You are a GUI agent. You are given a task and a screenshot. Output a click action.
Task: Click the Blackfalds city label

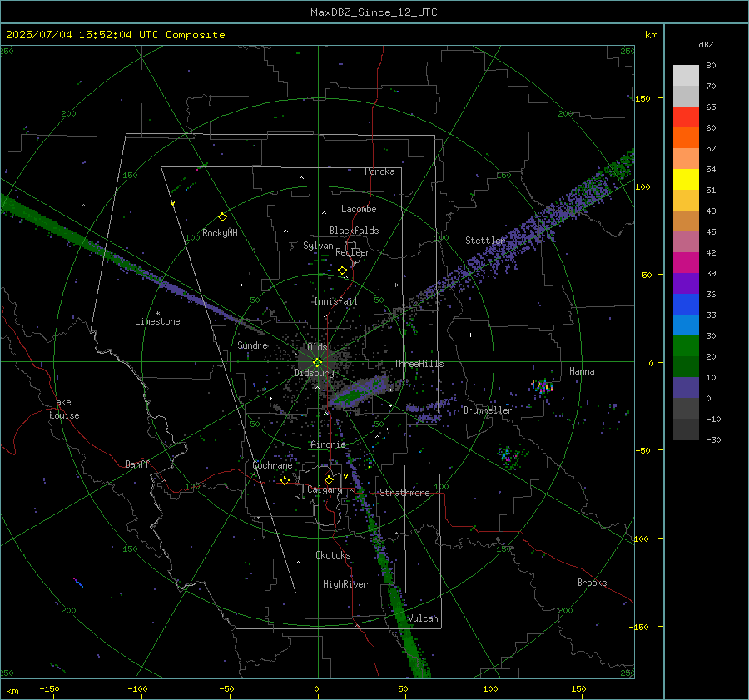(354, 231)
